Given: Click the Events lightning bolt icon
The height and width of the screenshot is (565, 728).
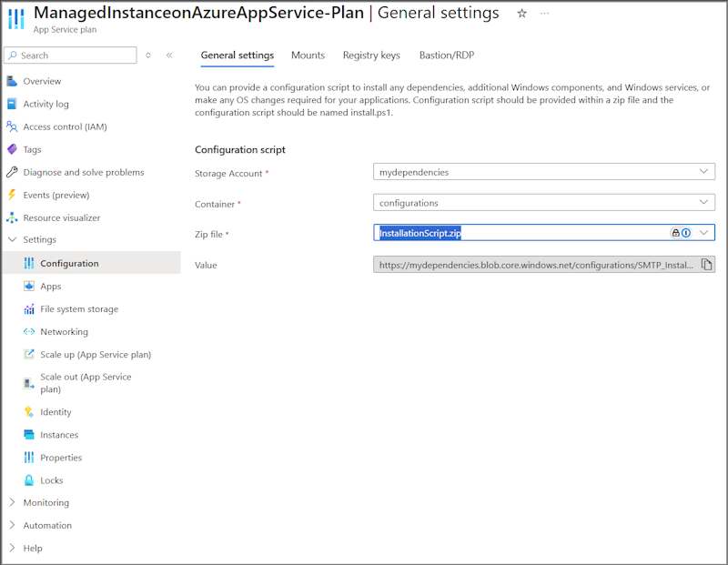Looking at the screenshot, I should pyautogui.click(x=12, y=195).
